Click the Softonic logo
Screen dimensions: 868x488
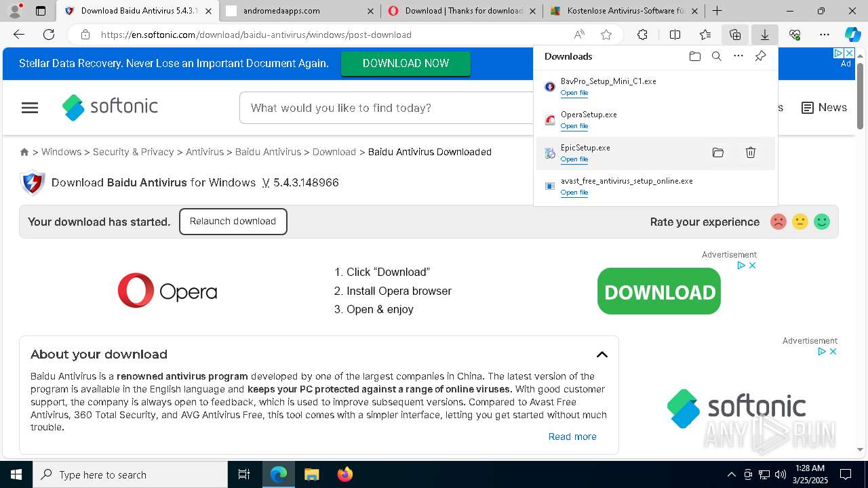click(x=110, y=107)
